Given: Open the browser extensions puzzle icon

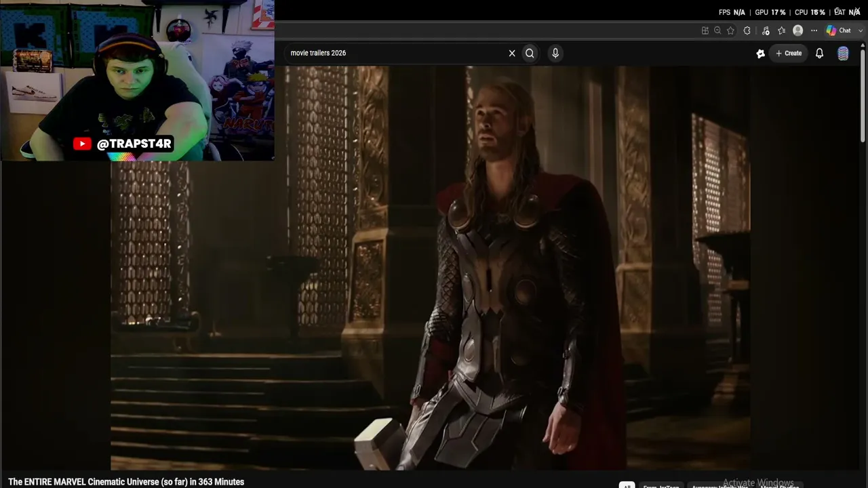Looking at the screenshot, I should (747, 30).
